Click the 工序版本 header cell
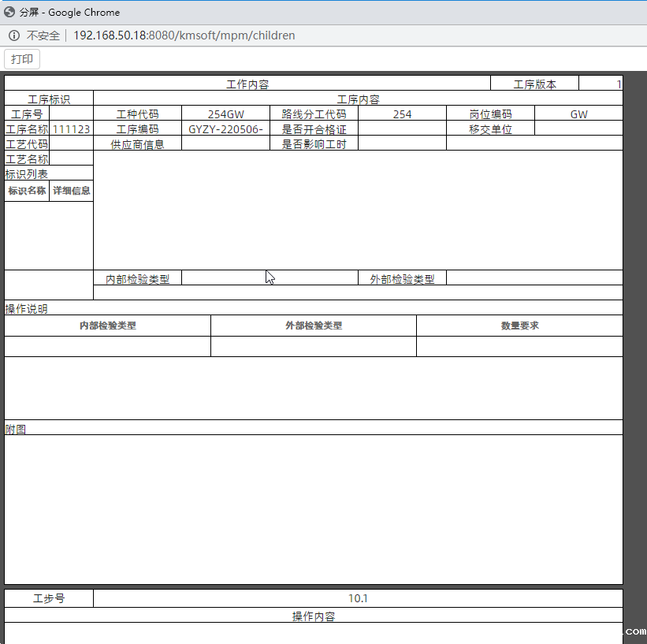This screenshot has height=644, width=647. (534, 84)
